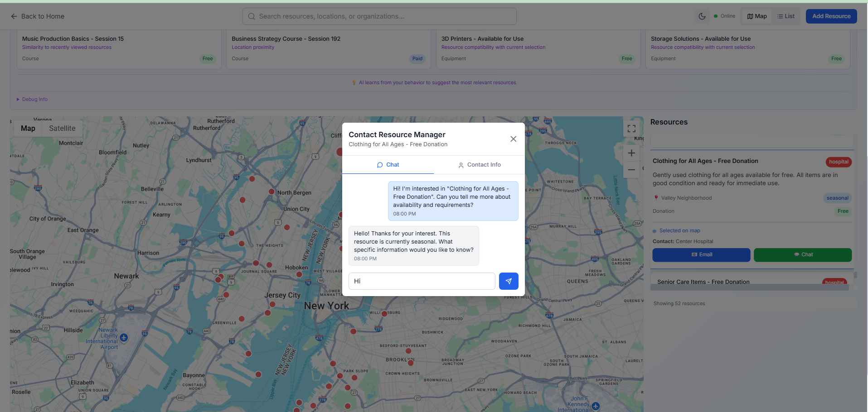The height and width of the screenshot is (412, 868).
Task: Click the Paid badge on Business Strategy card
Action: 417,59
